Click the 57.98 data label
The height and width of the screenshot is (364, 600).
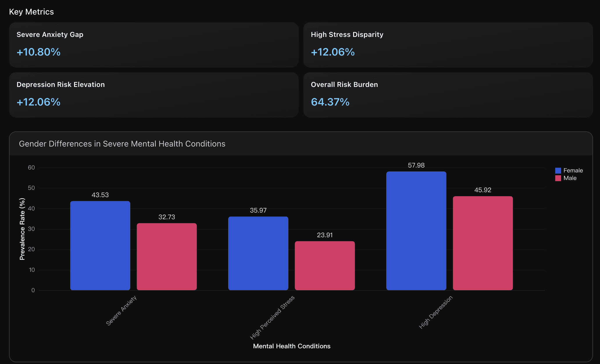416,165
